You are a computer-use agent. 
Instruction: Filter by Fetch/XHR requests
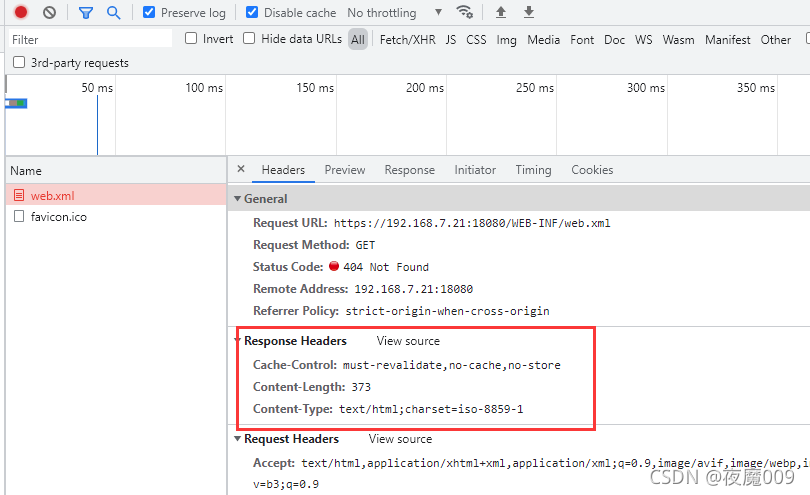[x=408, y=40]
